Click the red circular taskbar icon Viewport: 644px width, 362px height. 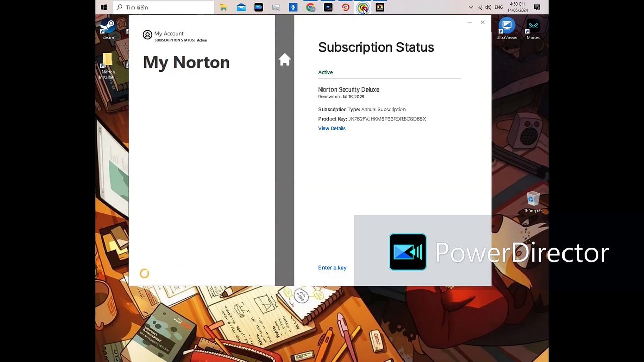(x=345, y=7)
